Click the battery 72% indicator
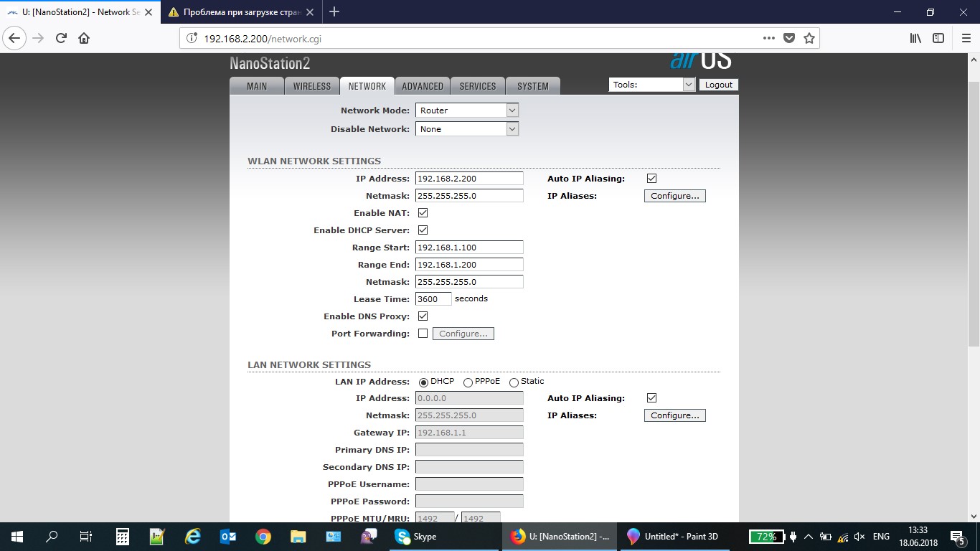 766,537
